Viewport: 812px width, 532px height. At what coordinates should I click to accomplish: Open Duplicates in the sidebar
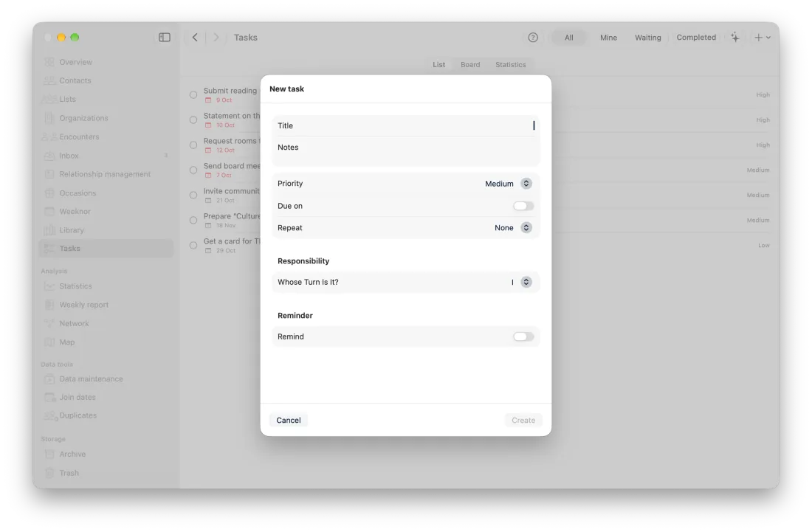[x=78, y=415]
